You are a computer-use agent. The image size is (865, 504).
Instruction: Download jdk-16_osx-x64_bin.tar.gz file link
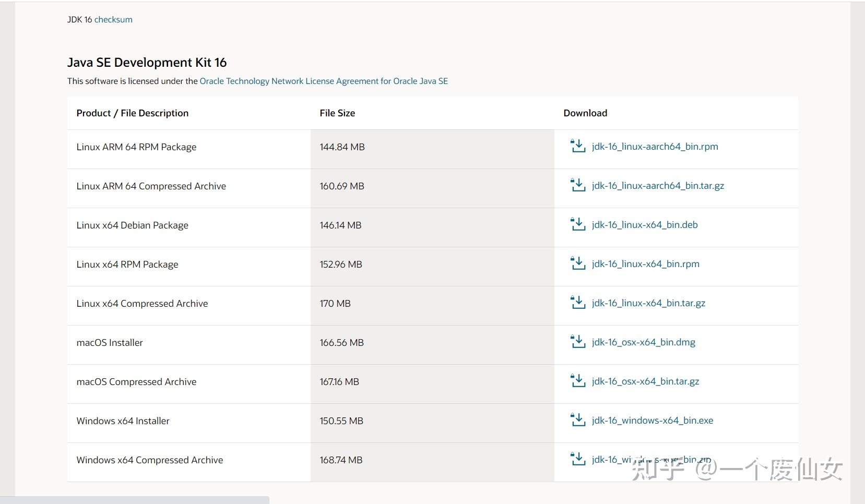pyautogui.click(x=645, y=381)
